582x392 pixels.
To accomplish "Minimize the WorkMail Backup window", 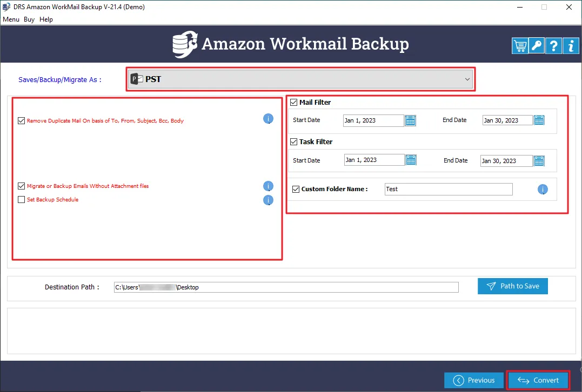I will tap(520, 7).
